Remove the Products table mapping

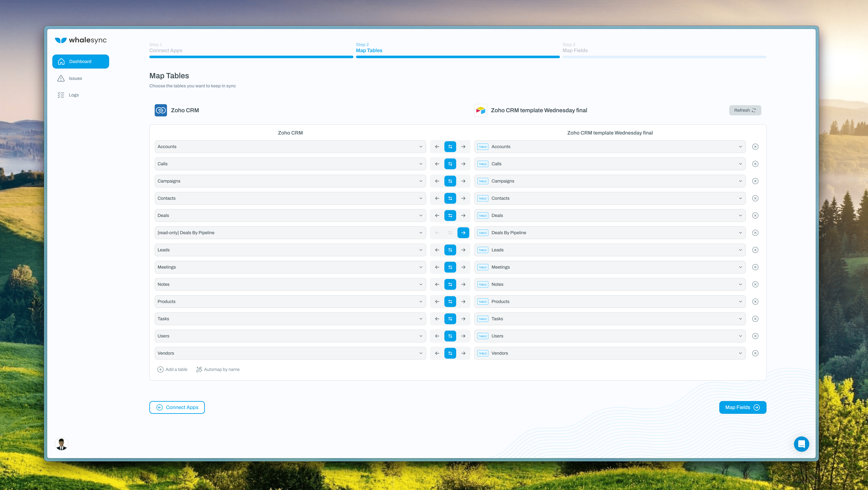(755, 302)
